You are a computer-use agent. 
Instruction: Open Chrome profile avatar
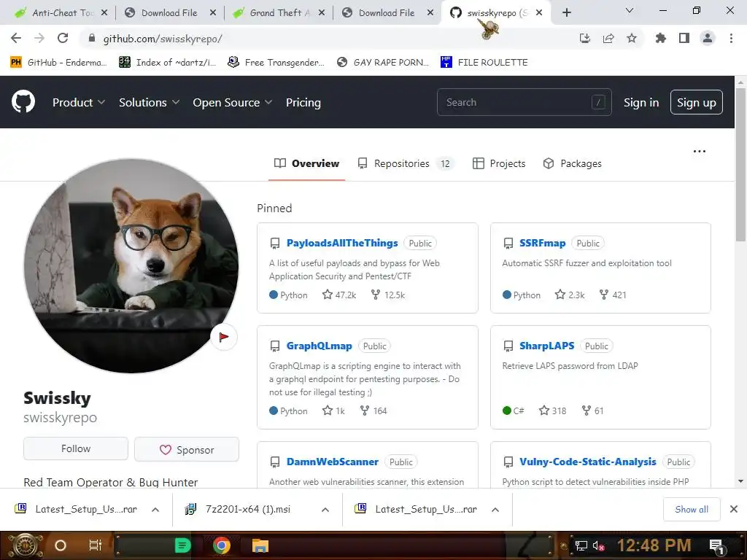(x=708, y=39)
